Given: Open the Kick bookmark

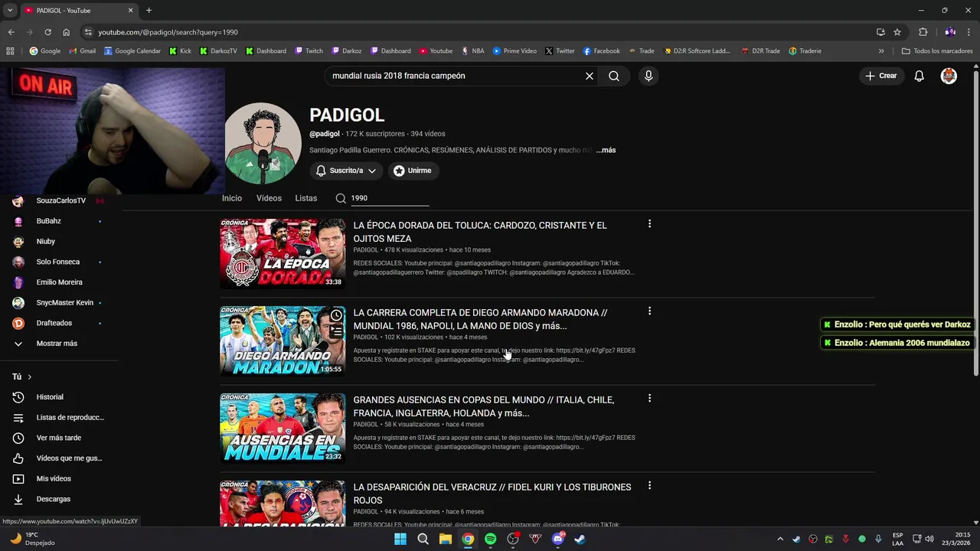Looking at the screenshot, I should (x=181, y=51).
